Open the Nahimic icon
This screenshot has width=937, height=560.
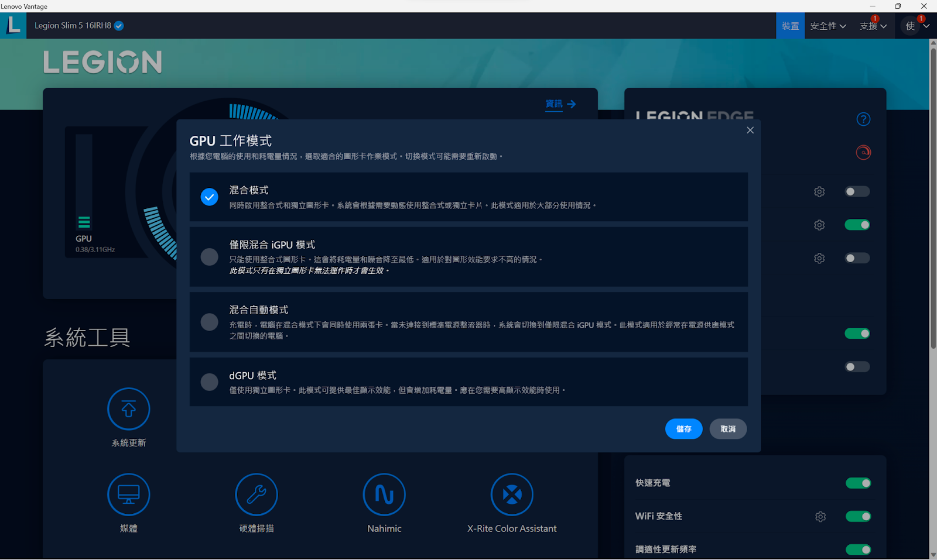tap(384, 494)
